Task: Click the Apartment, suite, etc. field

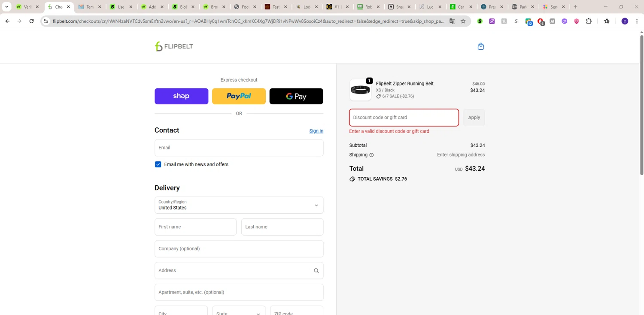Action: pyautogui.click(x=239, y=292)
